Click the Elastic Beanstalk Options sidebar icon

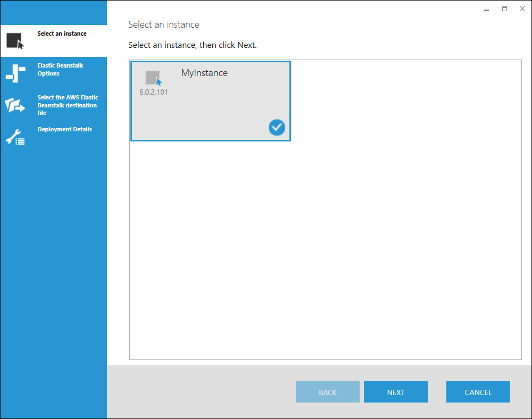(x=15, y=73)
